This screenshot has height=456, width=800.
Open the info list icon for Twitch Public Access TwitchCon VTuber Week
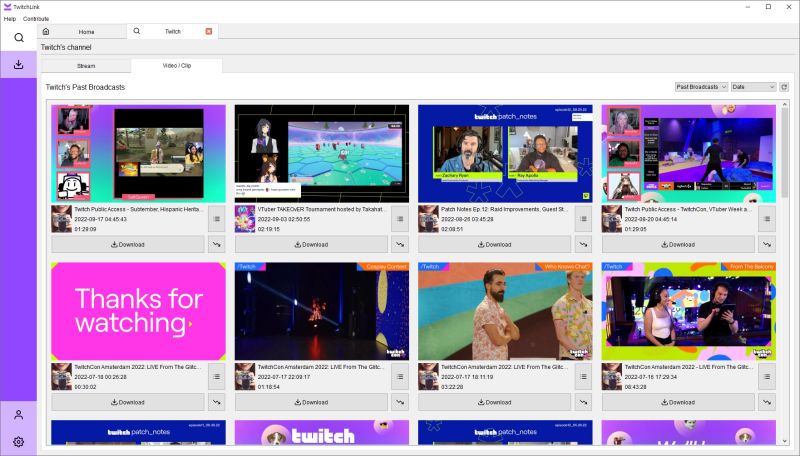(767, 219)
